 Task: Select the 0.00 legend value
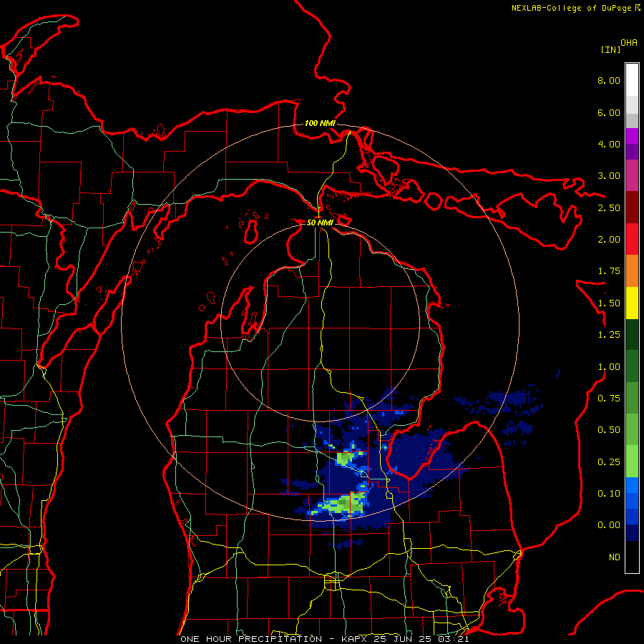point(609,525)
